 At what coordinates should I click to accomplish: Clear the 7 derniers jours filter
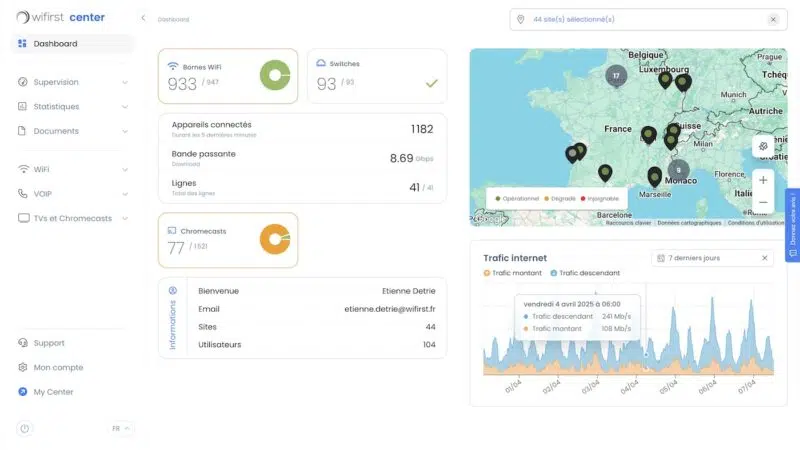(x=764, y=258)
